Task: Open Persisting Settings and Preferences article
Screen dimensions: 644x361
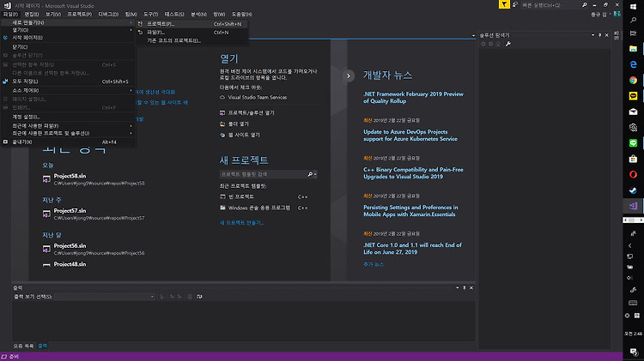Action: (410, 211)
